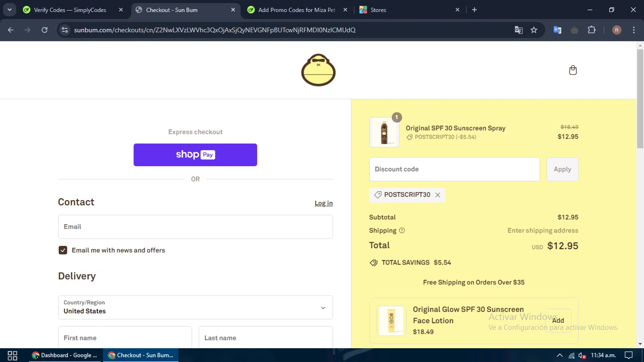Click the scrollbar down arrow
Screen dimensions: 644x362
point(640,344)
